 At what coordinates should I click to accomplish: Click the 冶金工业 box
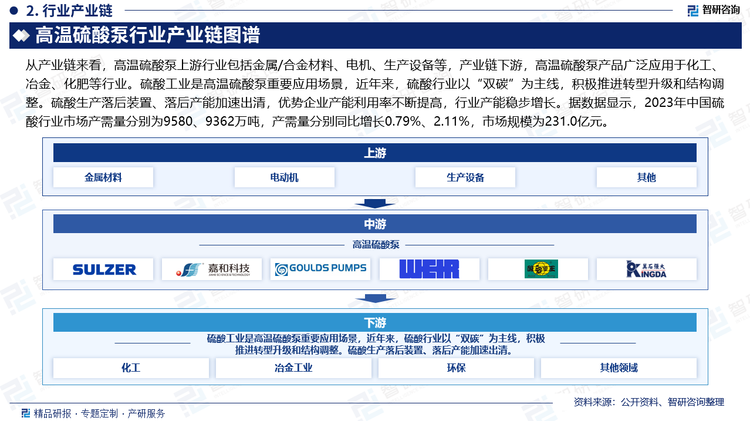click(x=293, y=368)
